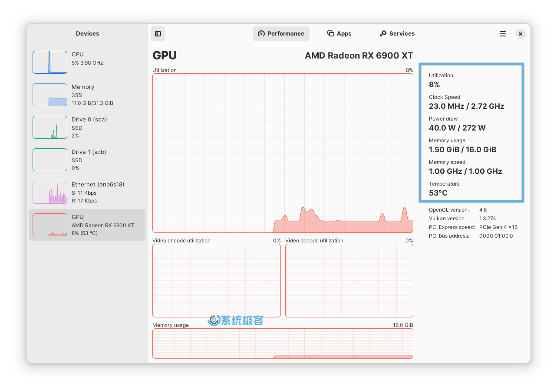The height and width of the screenshot is (392, 557).
Task: Click the Memory usage graph
Action: click(x=283, y=343)
